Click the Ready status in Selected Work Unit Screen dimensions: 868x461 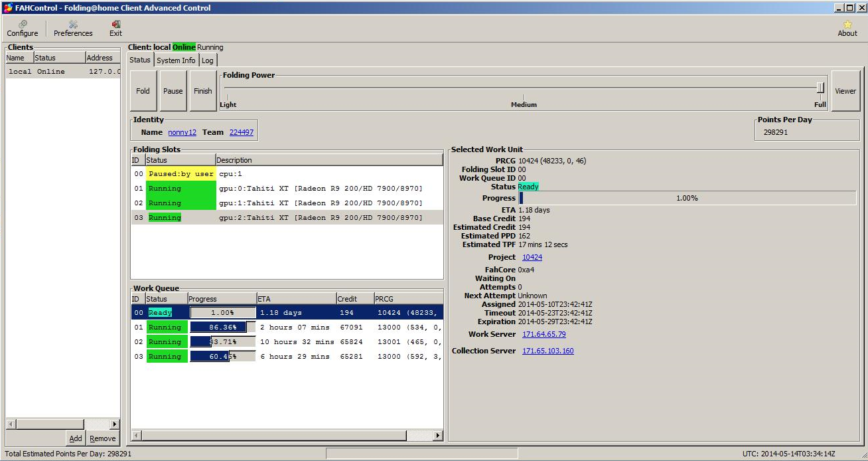[528, 187]
